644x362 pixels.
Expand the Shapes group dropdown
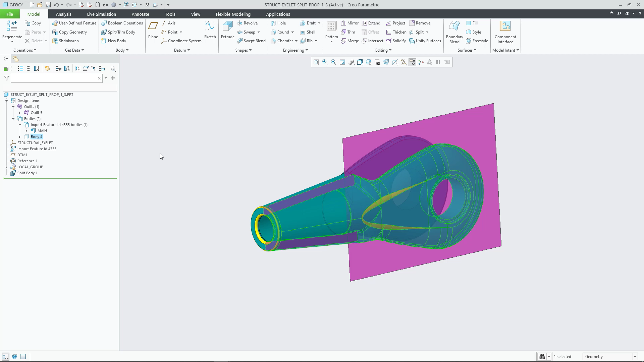243,50
